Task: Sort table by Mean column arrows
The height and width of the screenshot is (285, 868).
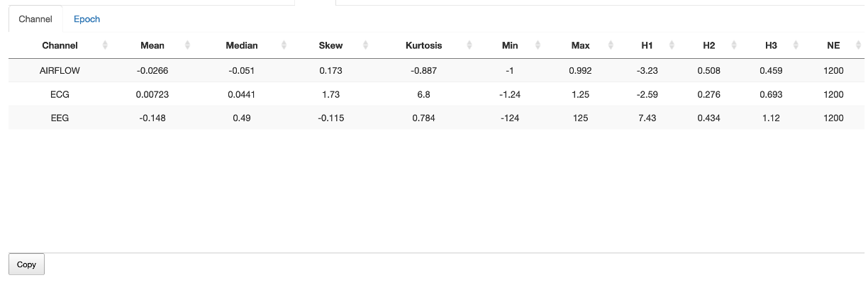Action: (x=187, y=45)
